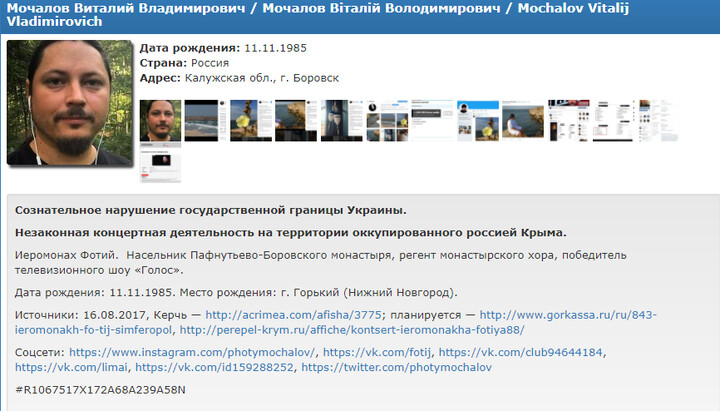The width and height of the screenshot is (720, 411).
Task: Open the thumbnail in the second row
Action: [159, 164]
